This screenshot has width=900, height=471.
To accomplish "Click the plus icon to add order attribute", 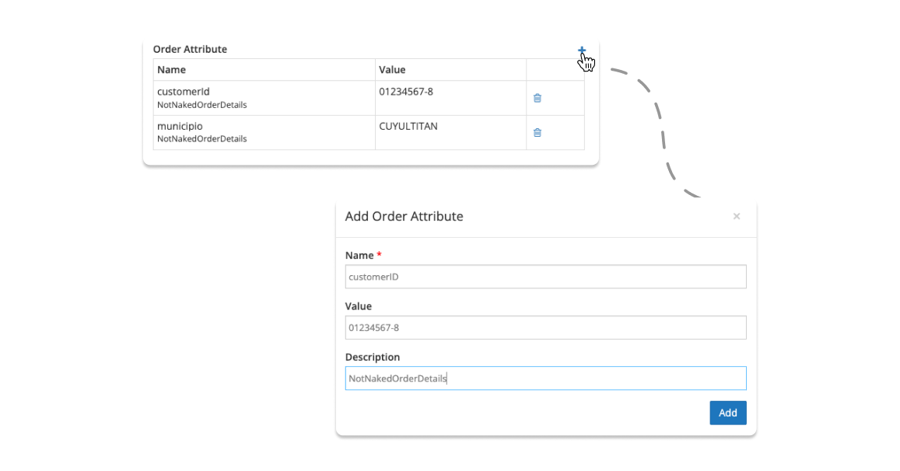I will 581,51.
